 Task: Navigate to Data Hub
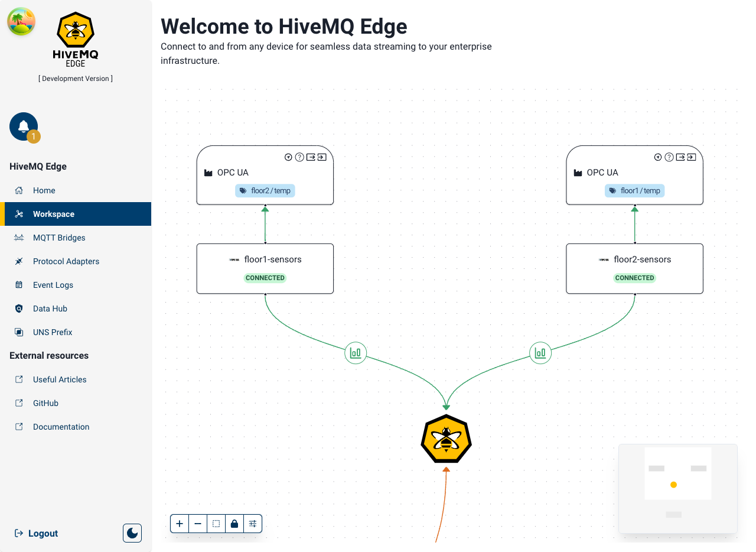click(76, 309)
